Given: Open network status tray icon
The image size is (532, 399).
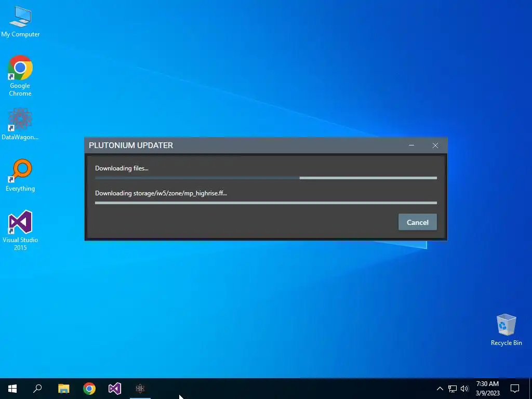Looking at the screenshot, I should pyautogui.click(x=453, y=389).
